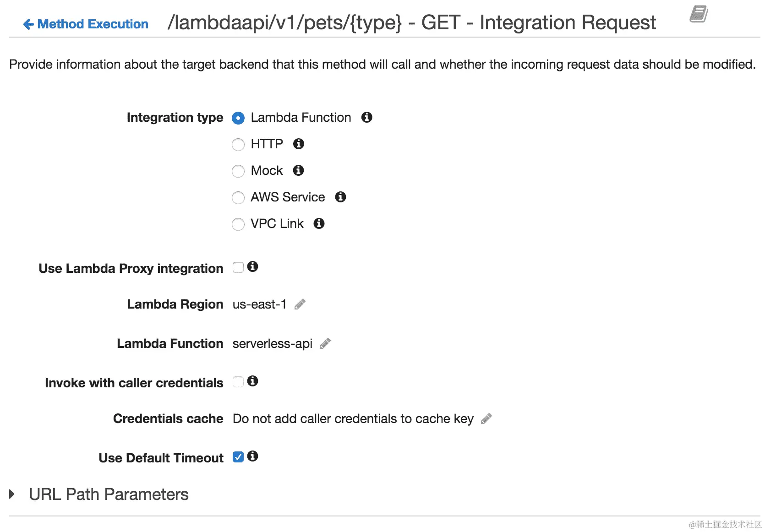
Task: Click the info icon beside AWS Service
Action: [x=340, y=197]
